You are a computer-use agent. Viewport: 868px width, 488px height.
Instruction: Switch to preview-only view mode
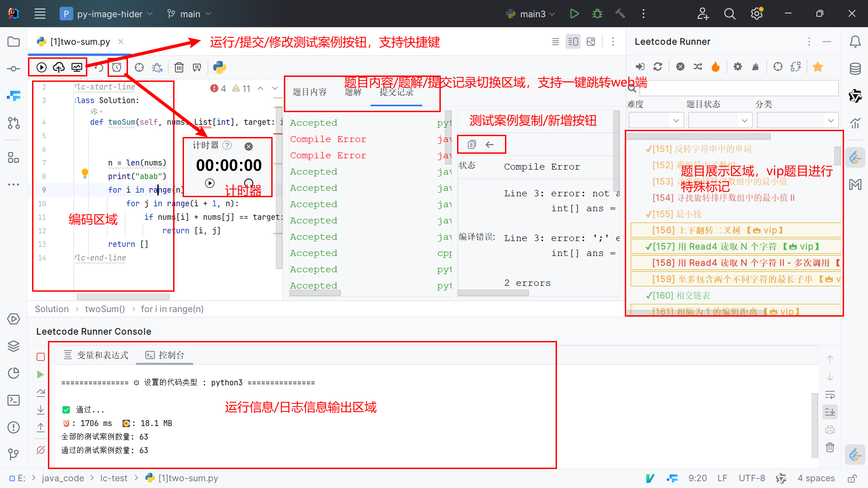tap(591, 42)
